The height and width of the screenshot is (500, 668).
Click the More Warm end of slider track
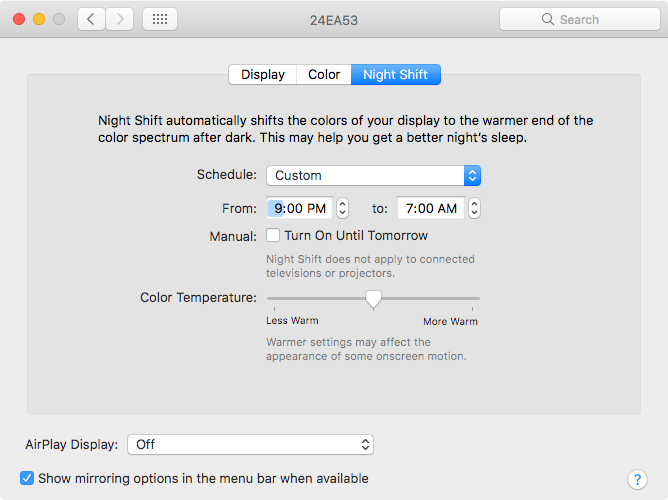click(x=477, y=298)
